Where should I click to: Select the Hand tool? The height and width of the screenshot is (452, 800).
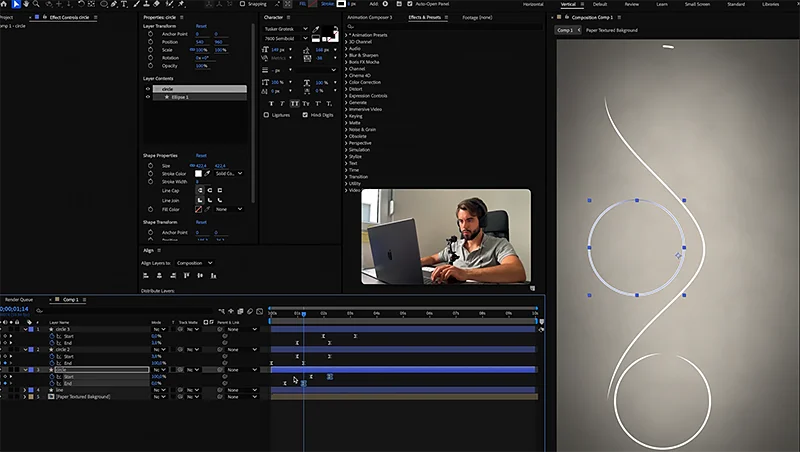[26, 4]
